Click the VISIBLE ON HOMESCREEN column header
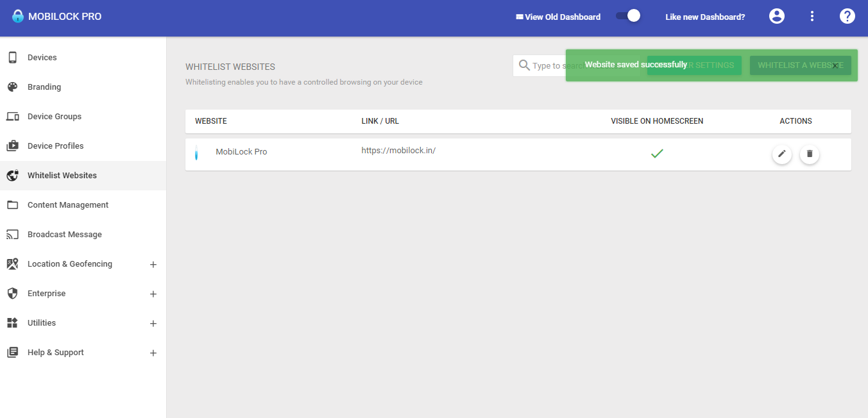Viewport: 868px width, 418px height. (657, 121)
